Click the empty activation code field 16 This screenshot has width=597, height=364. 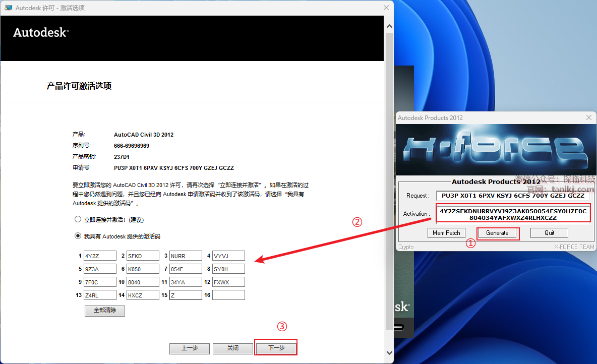click(228, 295)
